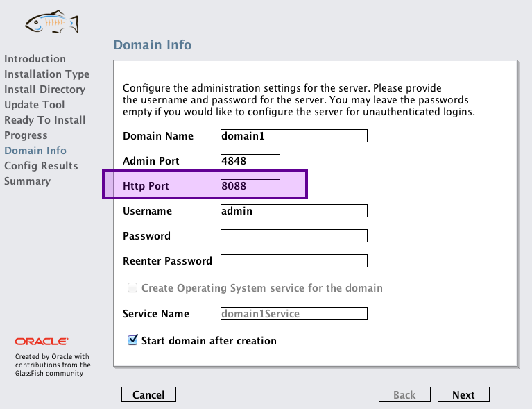Toggle Start domain after creation checkbox
The image size is (532, 409).
132,341
